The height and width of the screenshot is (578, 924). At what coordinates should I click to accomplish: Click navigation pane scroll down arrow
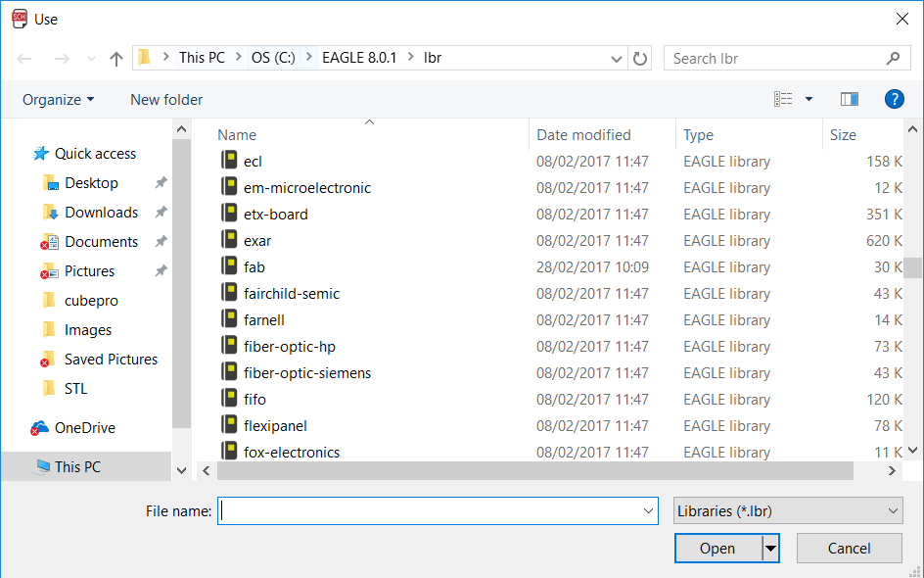181,470
